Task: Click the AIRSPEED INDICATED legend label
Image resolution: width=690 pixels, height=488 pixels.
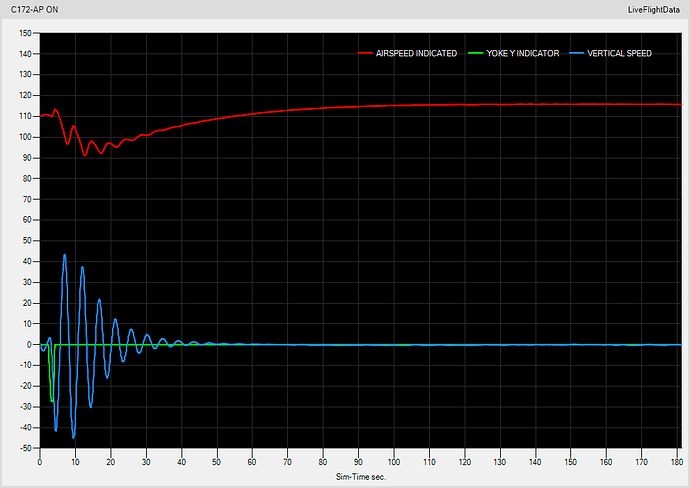Action: pos(416,53)
